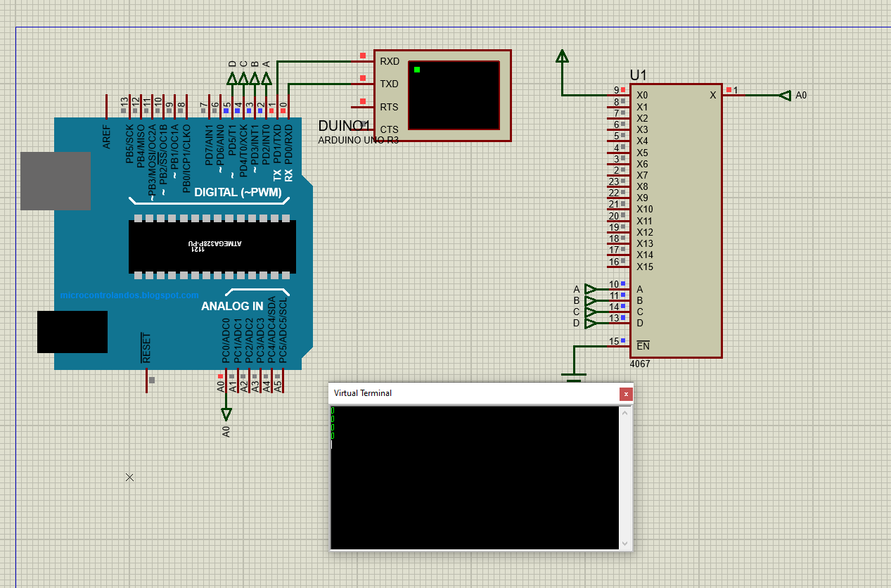Viewport: 891px width, 588px height.
Task: Click the Virtual Terminal scroll down arrow
Action: pyautogui.click(x=625, y=543)
